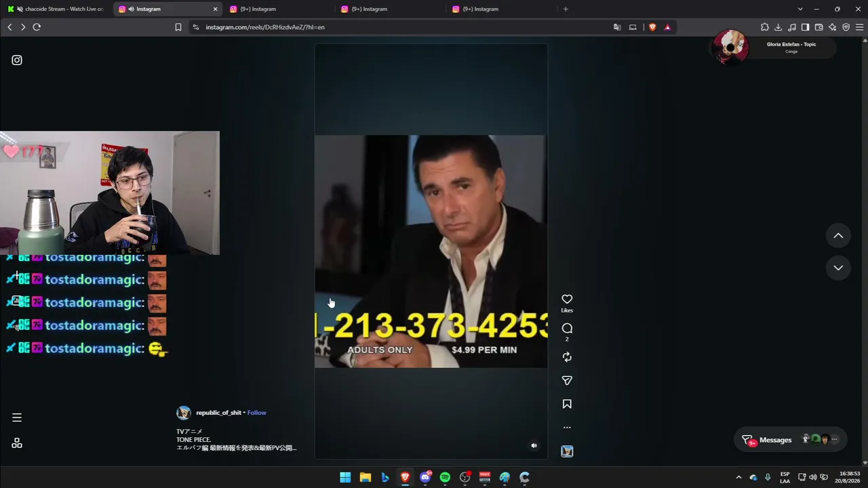This screenshot has height=488, width=868.
Task: View site information for instagram.com
Action: [196, 27]
